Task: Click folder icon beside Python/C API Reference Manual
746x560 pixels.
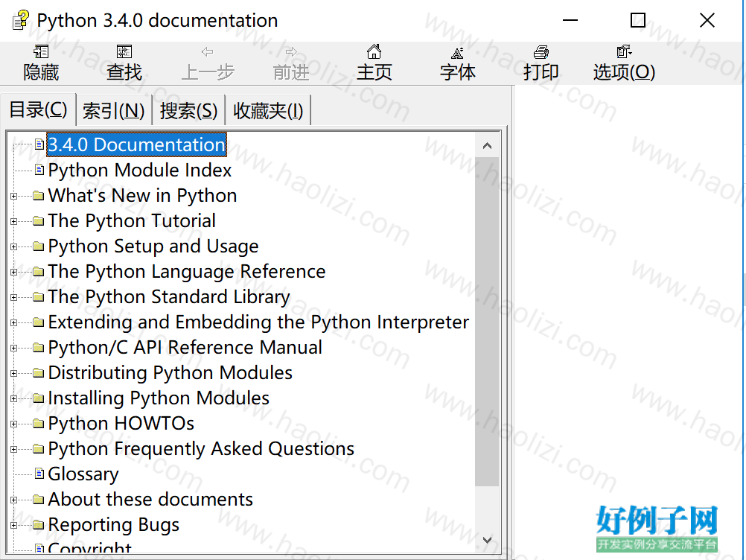Action: point(39,347)
